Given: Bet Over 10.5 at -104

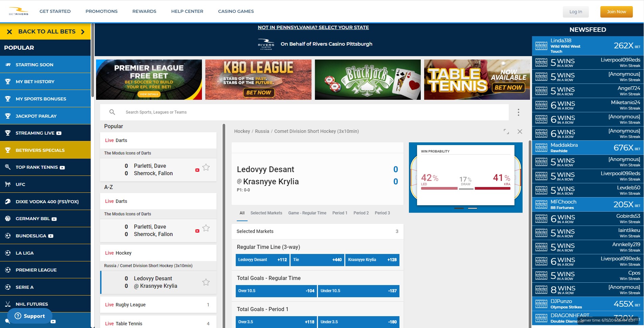Looking at the screenshot, I should pyautogui.click(x=276, y=291).
